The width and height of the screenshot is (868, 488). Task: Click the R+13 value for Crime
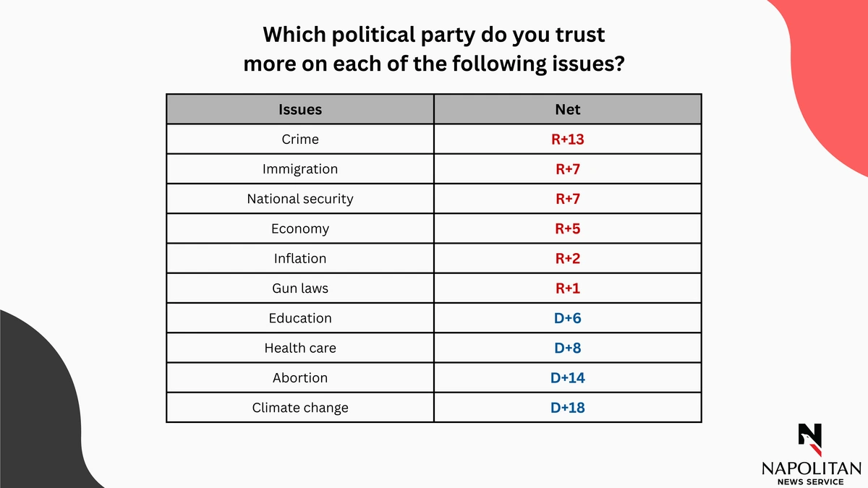tap(568, 140)
